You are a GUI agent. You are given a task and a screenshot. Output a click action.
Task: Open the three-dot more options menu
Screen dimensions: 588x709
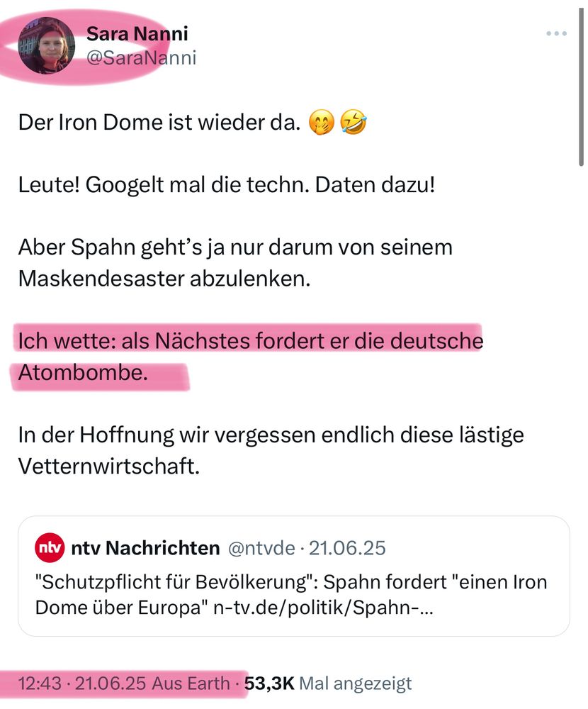click(x=556, y=33)
